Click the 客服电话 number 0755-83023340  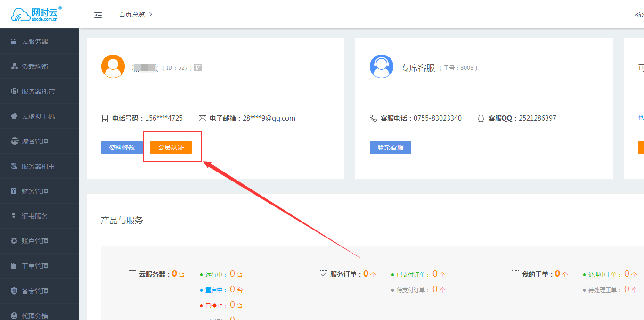[438, 118]
